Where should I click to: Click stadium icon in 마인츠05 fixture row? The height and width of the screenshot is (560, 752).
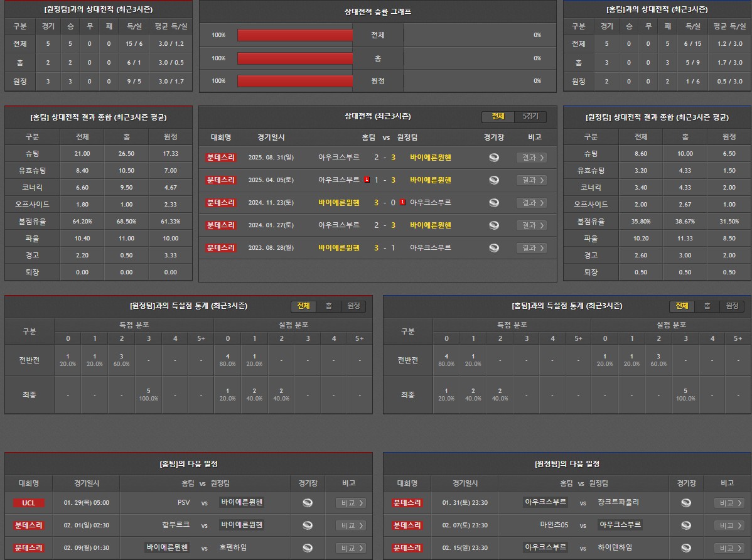[x=685, y=525]
